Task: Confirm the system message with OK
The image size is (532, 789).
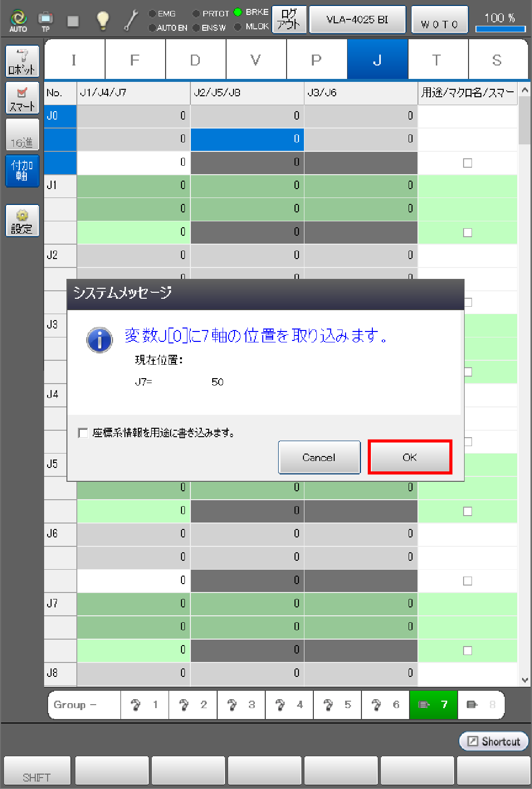Action: coord(410,457)
